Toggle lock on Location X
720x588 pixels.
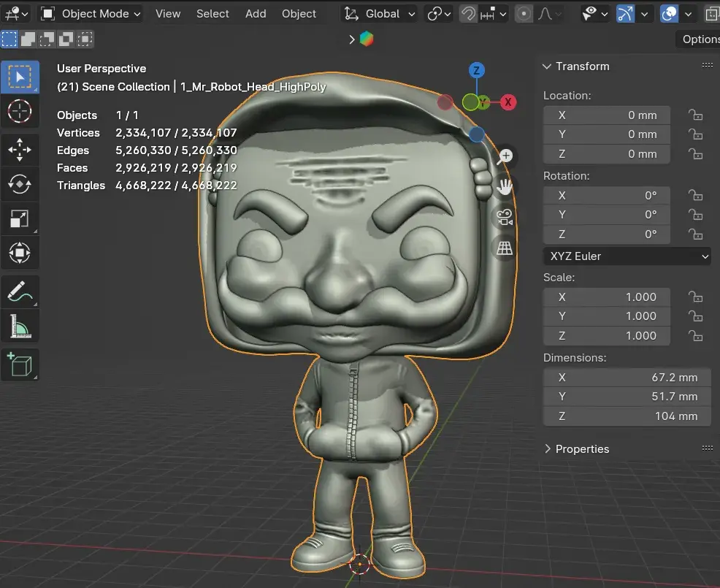(696, 115)
